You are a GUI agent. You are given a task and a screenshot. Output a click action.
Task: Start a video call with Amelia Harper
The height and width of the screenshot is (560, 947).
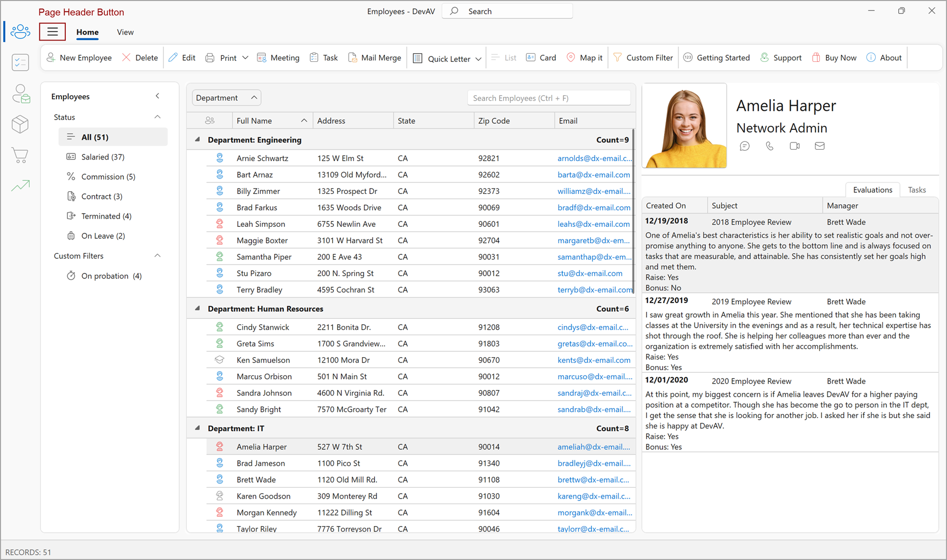click(x=795, y=146)
